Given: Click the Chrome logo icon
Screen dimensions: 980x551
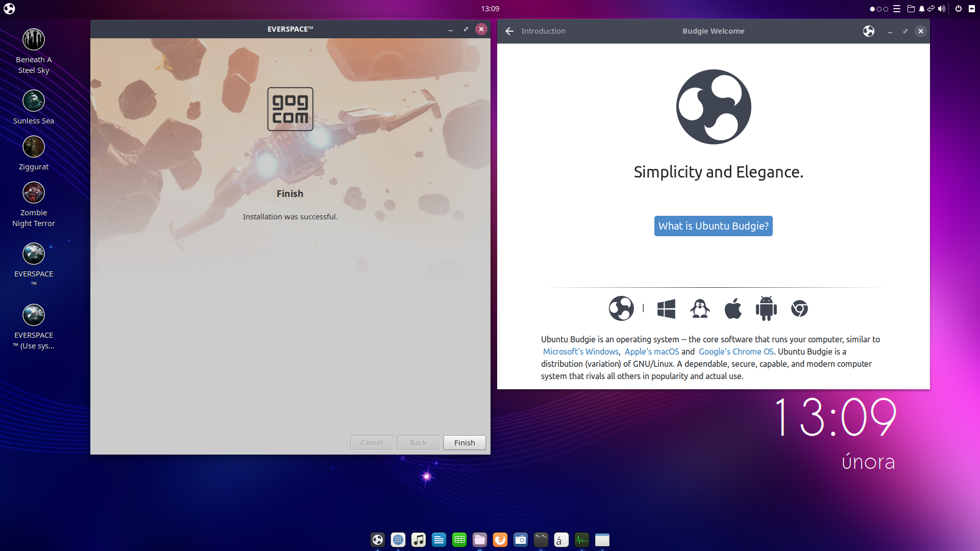Looking at the screenshot, I should click(799, 309).
